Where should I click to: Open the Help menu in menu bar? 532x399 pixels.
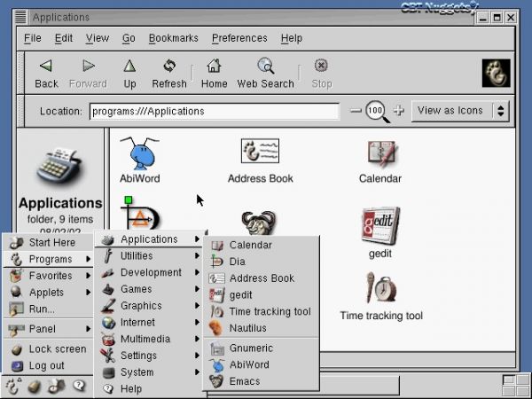pos(292,38)
